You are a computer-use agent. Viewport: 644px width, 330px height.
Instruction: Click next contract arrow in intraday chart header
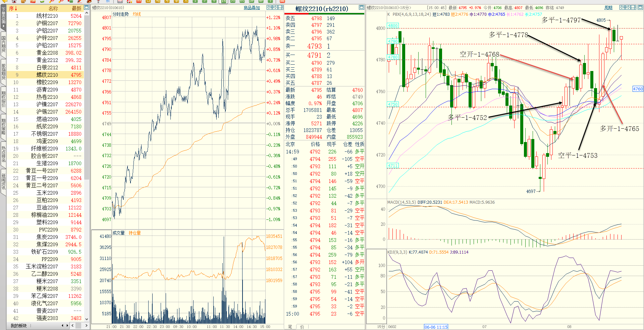[x=275, y=7]
